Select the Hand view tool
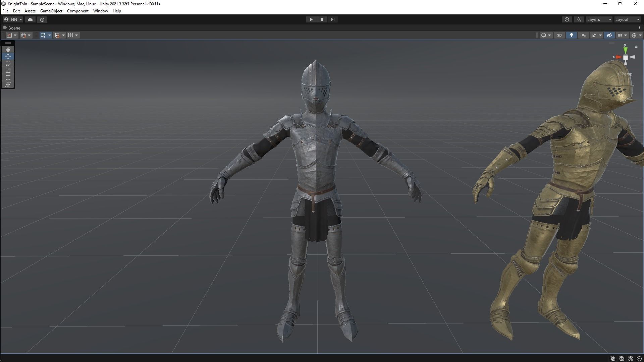 tap(8, 49)
